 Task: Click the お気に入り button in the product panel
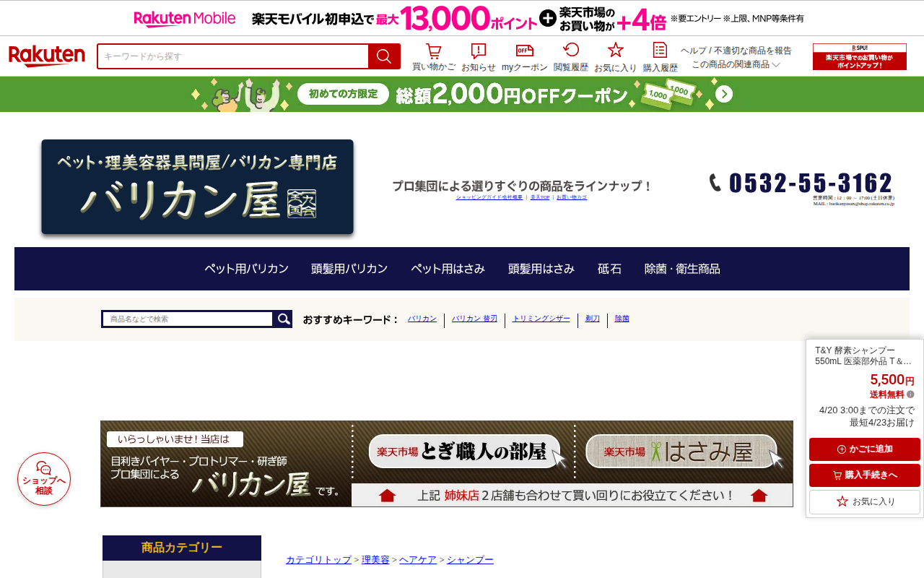click(865, 501)
